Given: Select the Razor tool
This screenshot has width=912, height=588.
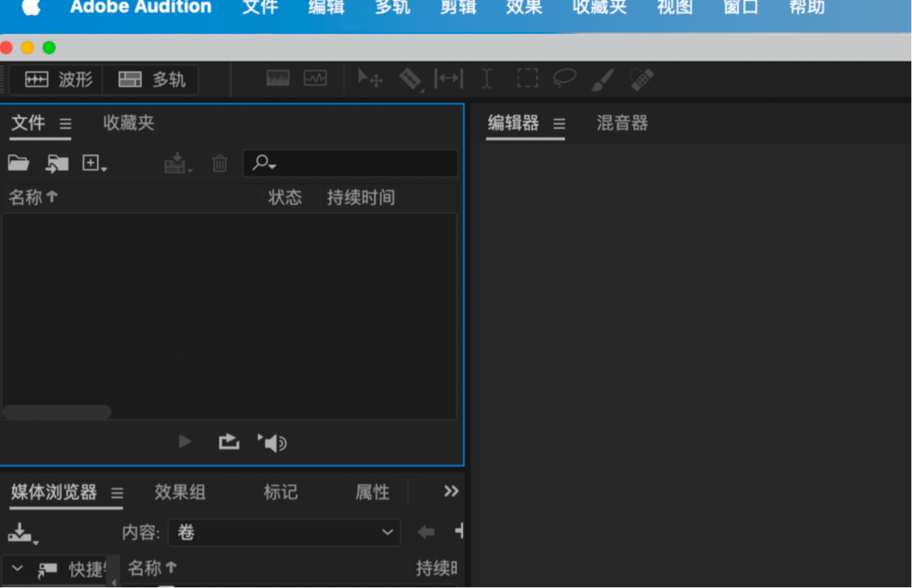Looking at the screenshot, I should point(410,79).
